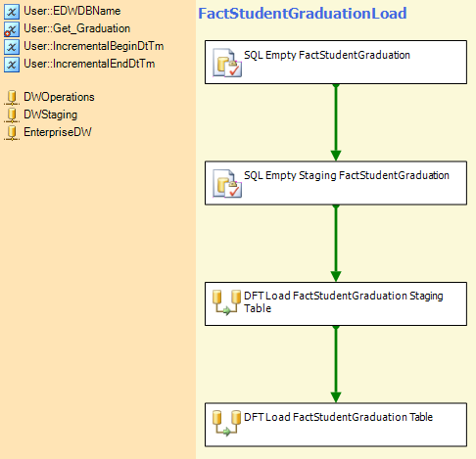Click the green arrow into DFT Load FactStudentGraduation Table
The image size is (476, 459).
(336, 364)
